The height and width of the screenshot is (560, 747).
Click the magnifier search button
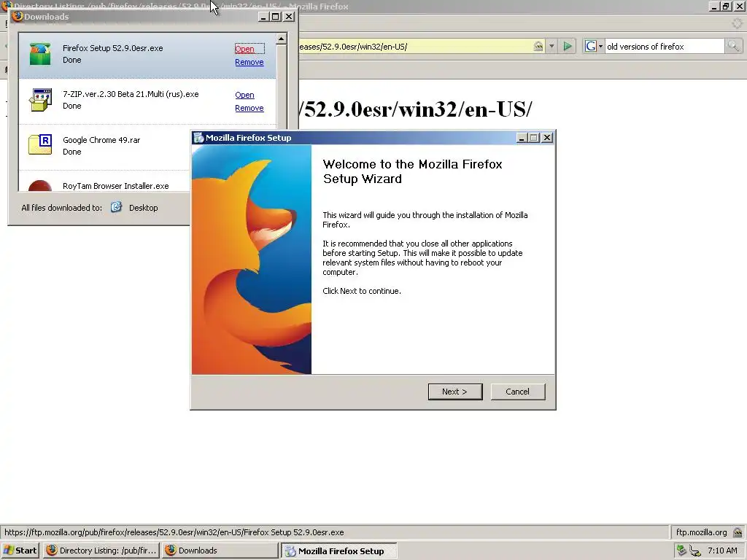coord(732,46)
